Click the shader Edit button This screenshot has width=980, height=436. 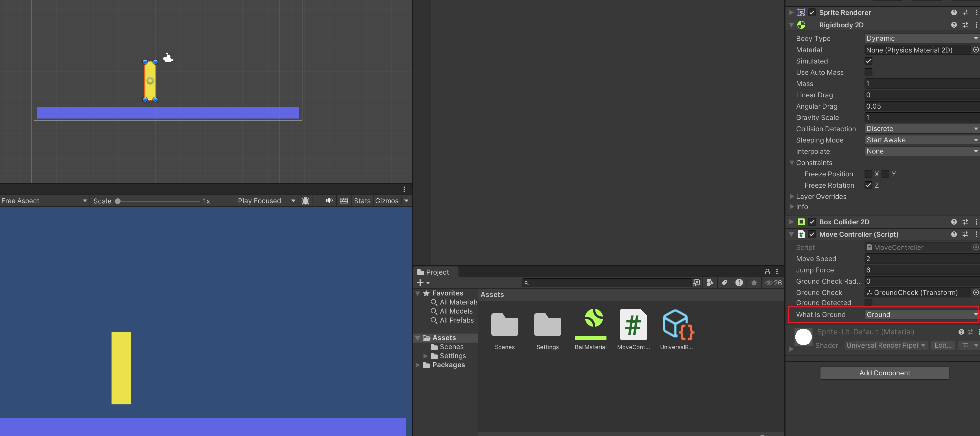coord(942,345)
